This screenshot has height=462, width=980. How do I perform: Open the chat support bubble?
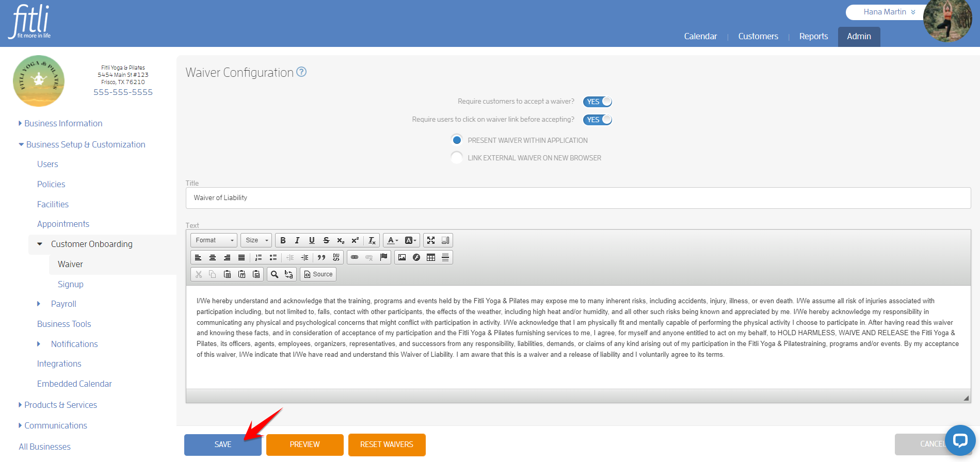[960, 440]
